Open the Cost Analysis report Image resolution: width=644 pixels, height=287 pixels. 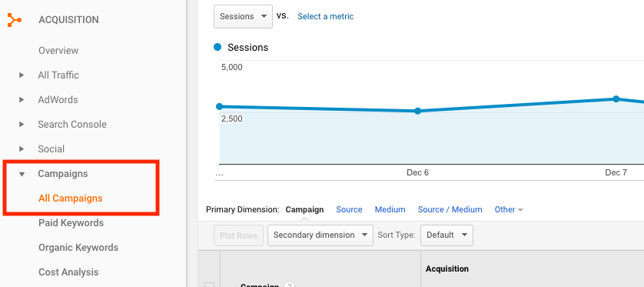pos(68,272)
